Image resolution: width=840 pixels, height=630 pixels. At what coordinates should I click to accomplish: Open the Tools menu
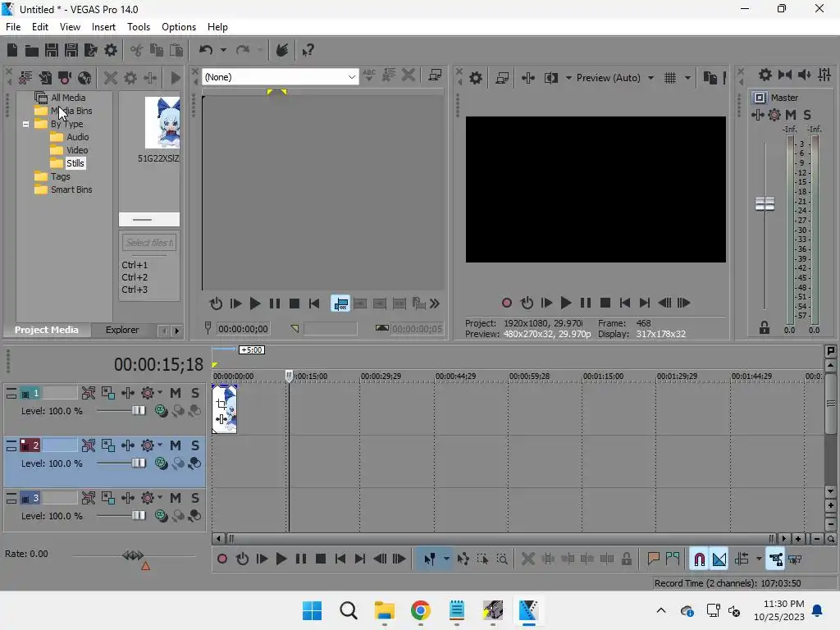pos(138,27)
